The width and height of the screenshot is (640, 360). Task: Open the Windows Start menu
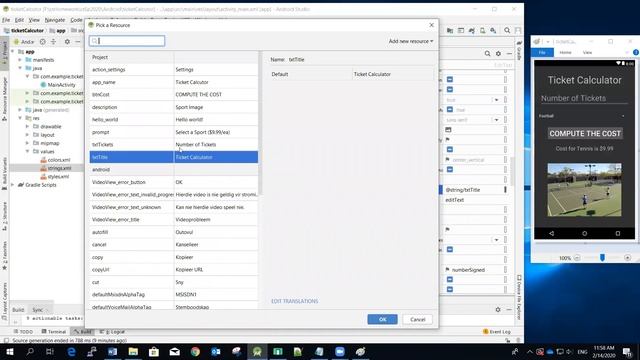(x=10, y=352)
